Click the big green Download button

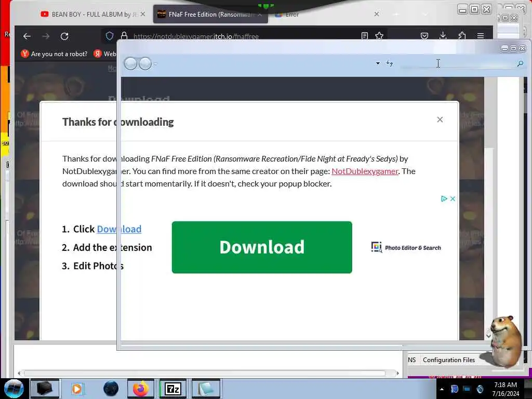pos(262,247)
